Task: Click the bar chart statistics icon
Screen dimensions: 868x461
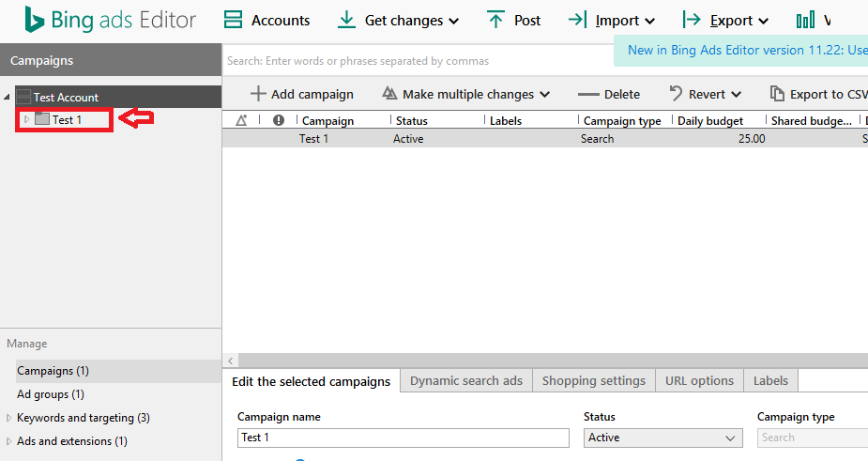Action: [804, 20]
